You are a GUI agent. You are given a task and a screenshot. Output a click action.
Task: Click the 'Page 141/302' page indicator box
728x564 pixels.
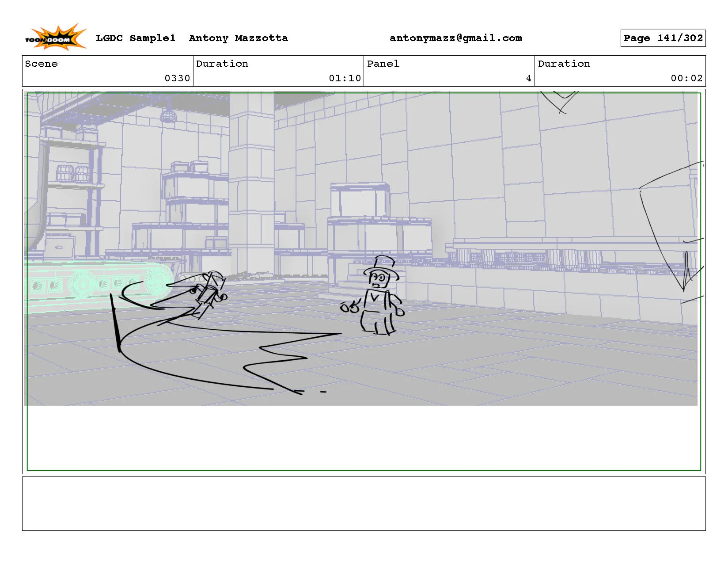pos(663,38)
